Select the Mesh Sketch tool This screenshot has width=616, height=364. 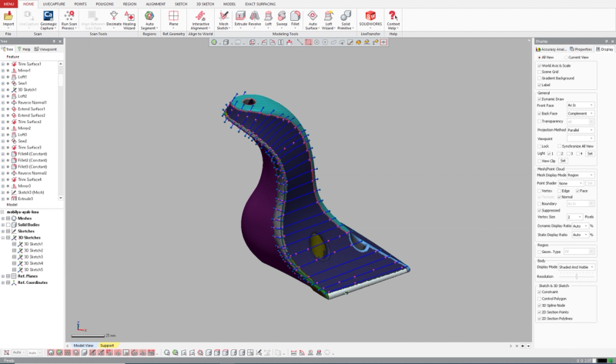point(223,20)
